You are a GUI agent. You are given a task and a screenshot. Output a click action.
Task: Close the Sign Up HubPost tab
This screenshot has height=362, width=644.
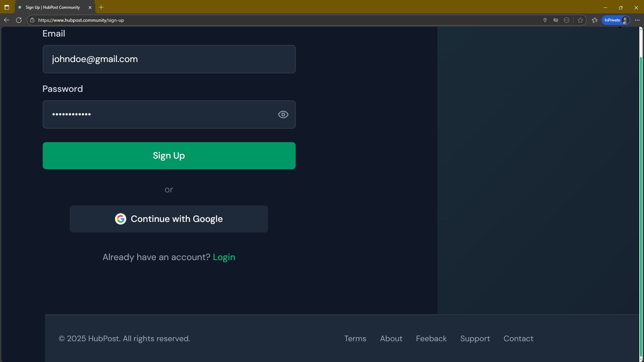[x=90, y=7]
